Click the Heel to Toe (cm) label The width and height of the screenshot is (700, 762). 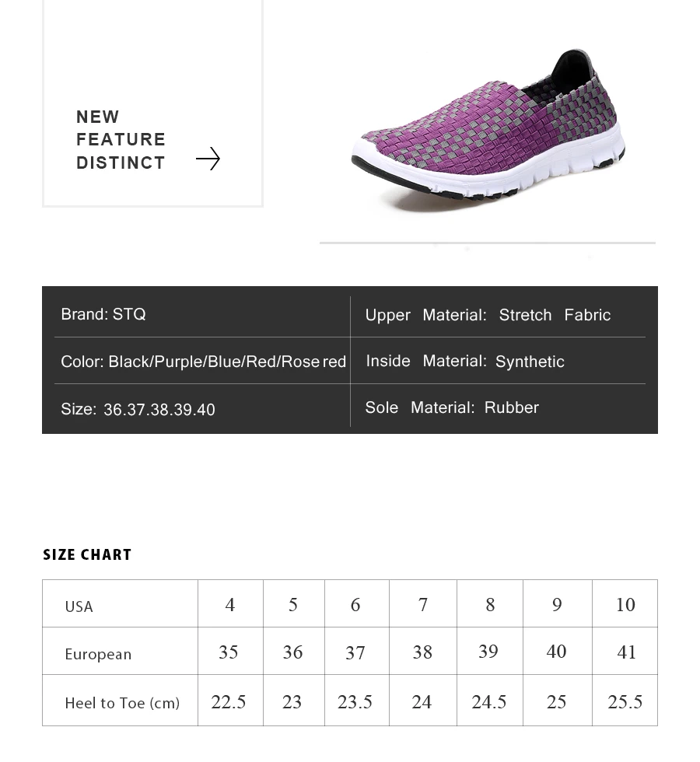(x=122, y=703)
